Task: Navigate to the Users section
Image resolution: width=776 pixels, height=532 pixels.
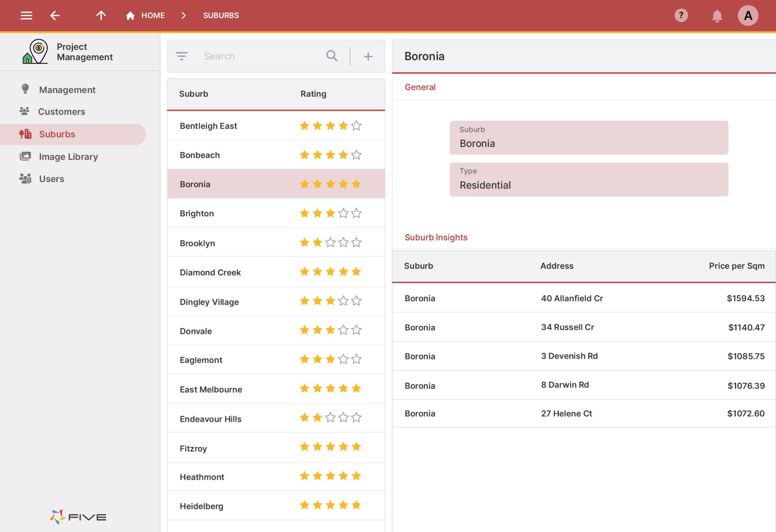Action: 52,179
